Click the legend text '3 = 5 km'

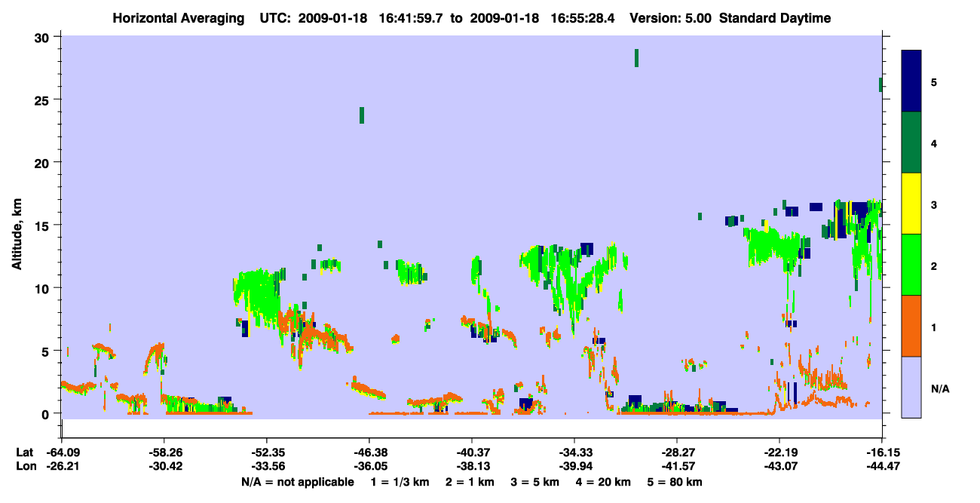(535, 482)
